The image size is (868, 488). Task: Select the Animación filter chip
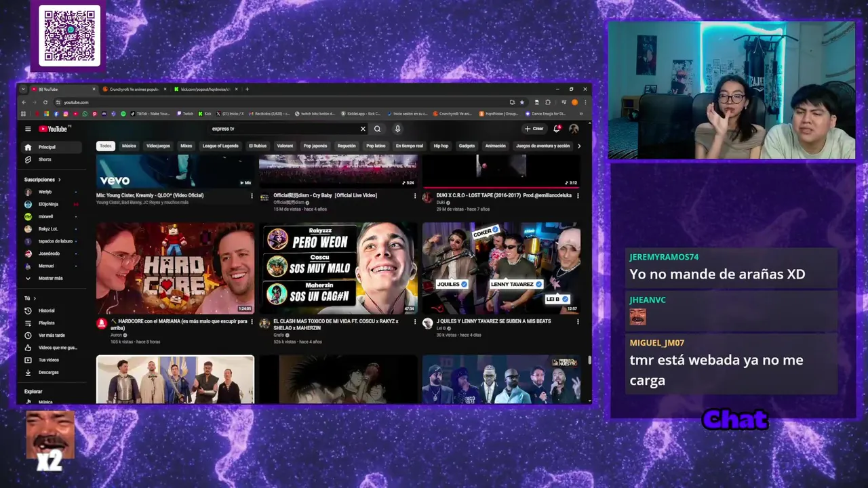(496, 146)
